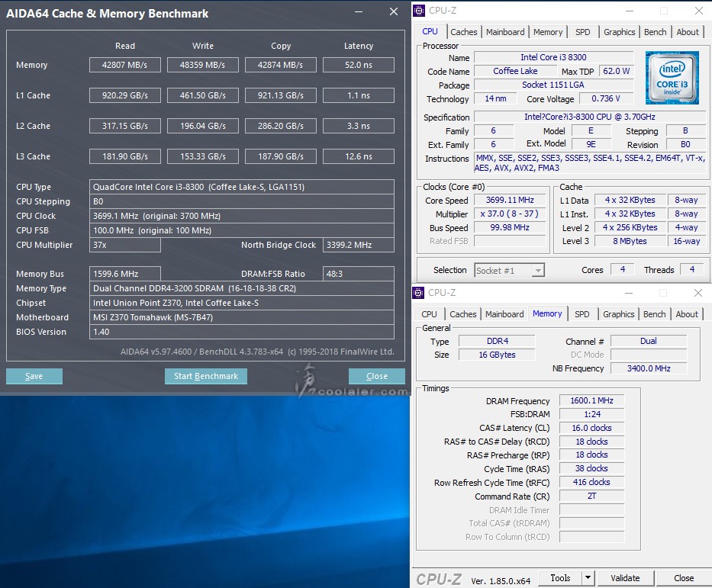The width and height of the screenshot is (712, 588).
Task: Click the Core Voltage value 0.736 V
Action: pos(606,98)
